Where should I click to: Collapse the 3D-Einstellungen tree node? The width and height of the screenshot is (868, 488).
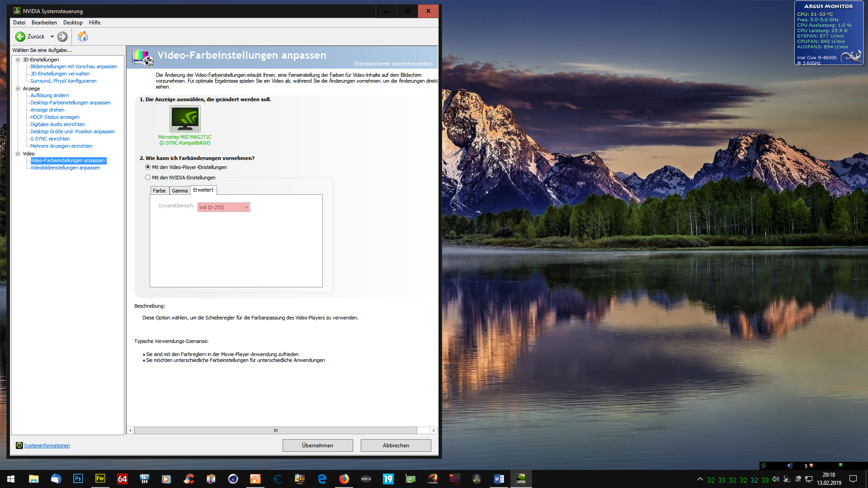tap(18, 60)
